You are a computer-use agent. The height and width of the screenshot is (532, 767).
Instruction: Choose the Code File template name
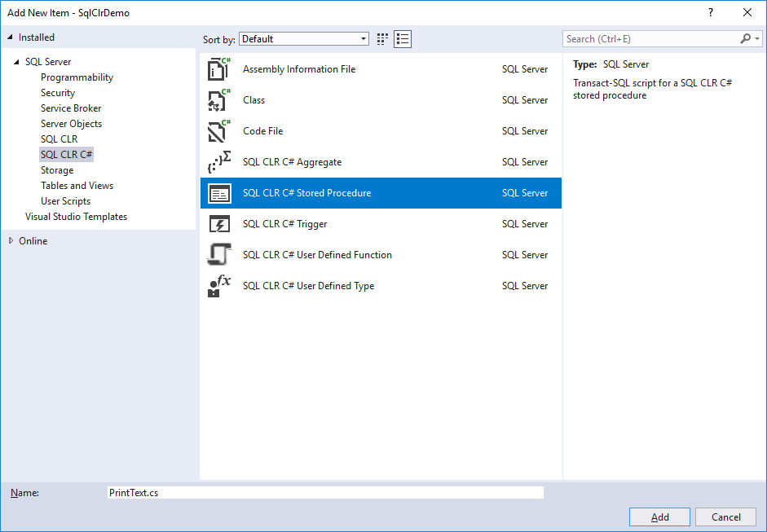[x=262, y=131]
